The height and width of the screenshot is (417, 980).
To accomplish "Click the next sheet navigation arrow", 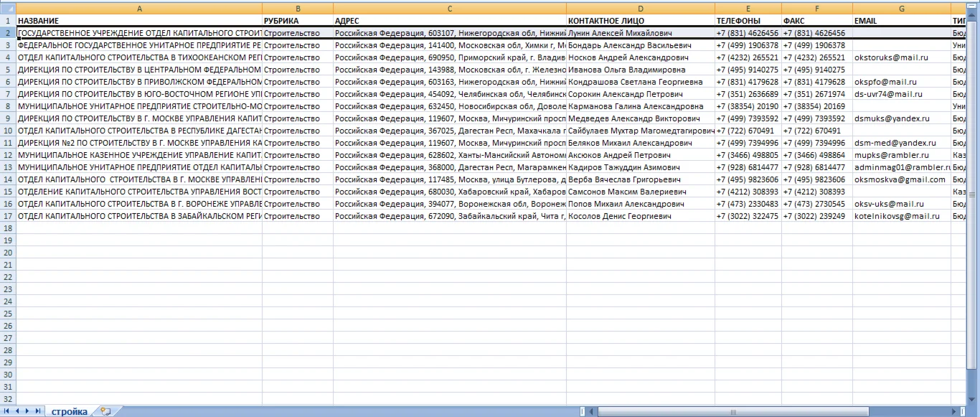I will pyautogui.click(x=27, y=411).
